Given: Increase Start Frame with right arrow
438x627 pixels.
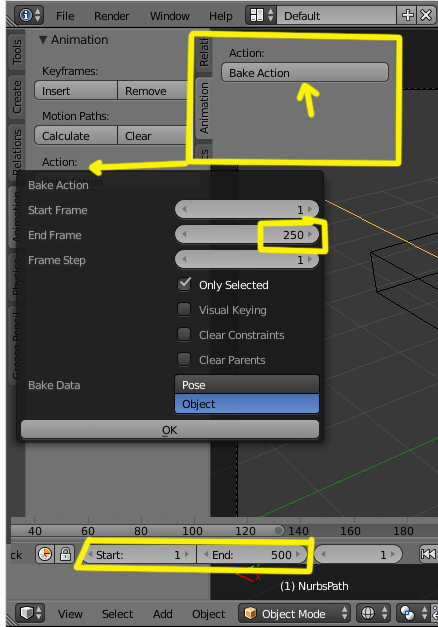Looking at the screenshot, I should pos(310,209).
